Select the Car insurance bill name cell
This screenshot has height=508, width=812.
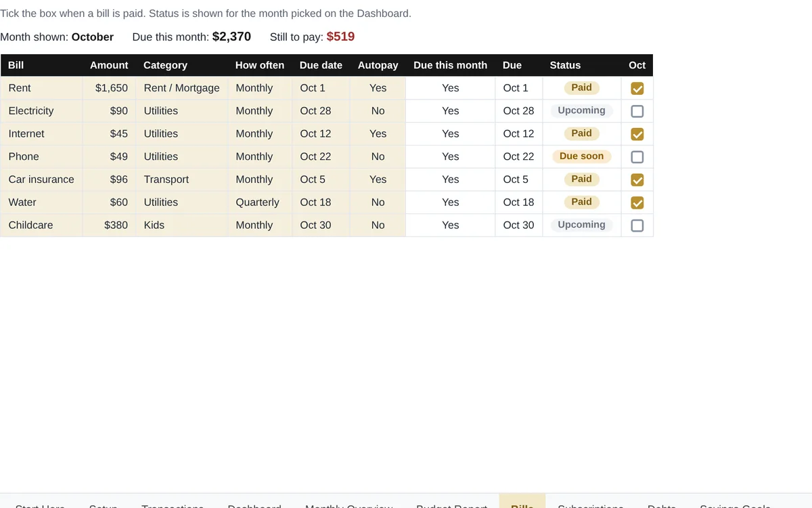click(41, 179)
